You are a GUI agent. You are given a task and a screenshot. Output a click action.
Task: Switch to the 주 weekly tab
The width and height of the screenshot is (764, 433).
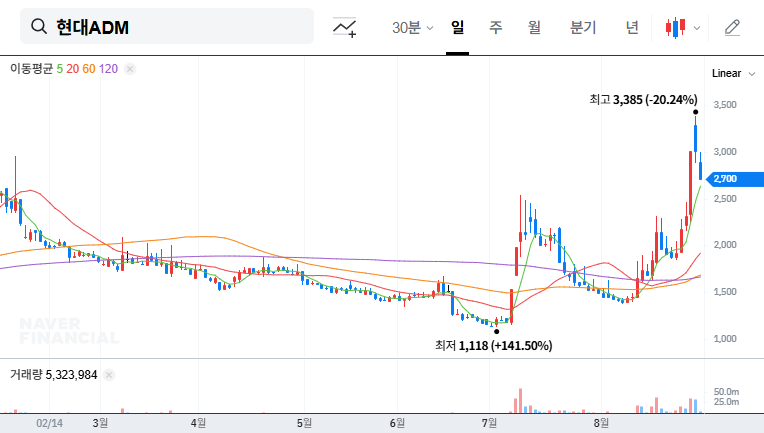[496, 28]
